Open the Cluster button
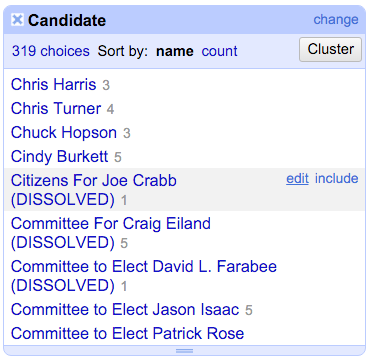 [x=330, y=49]
